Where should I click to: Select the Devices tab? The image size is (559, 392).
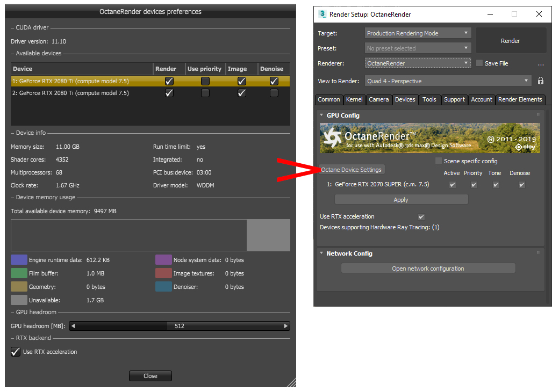click(405, 100)
